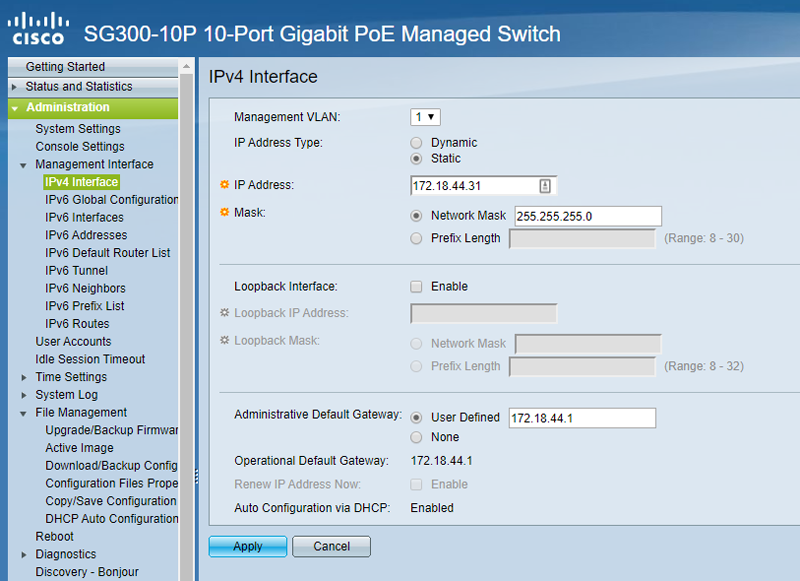Select Dynamic IP address type
The width and height of the screenshot is (800, 581).
[x=417, y=143]
